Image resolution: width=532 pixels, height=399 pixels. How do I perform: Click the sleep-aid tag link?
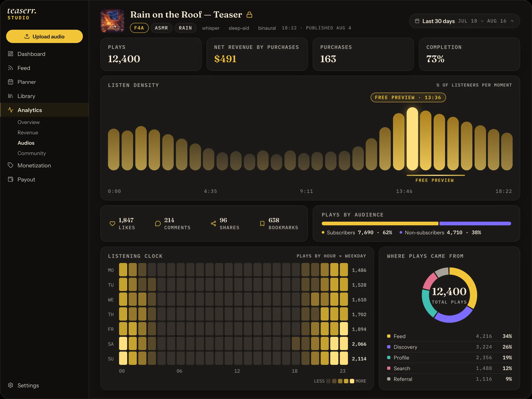pos(239,28)
